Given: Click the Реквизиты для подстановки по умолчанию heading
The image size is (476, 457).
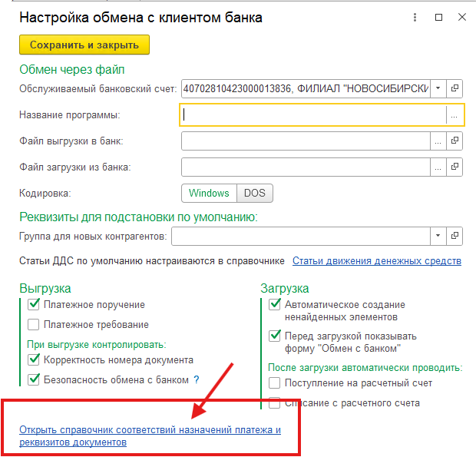Looking at the screenshot, I should (x=138, y=217).
